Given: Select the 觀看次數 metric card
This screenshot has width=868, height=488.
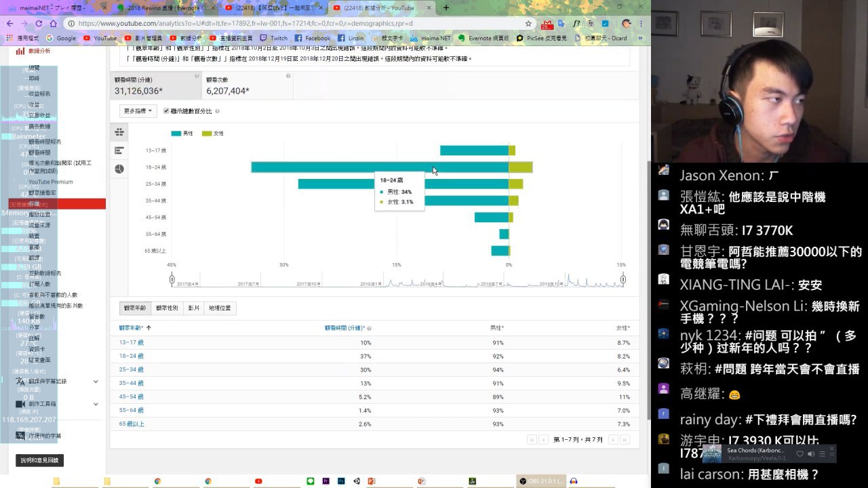Looking at the screenshot, I should coord(248,85).
